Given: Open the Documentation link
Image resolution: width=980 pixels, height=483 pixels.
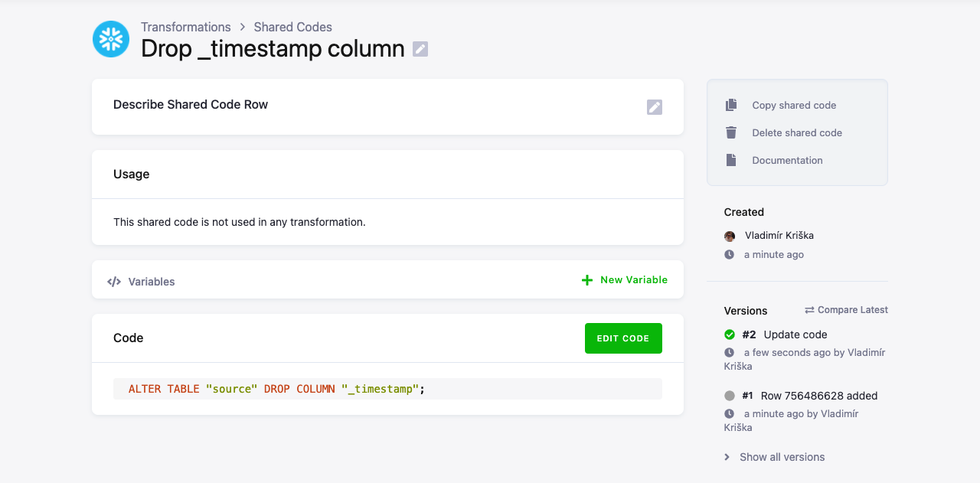Looking at the screenshot, I should point(787,160).
